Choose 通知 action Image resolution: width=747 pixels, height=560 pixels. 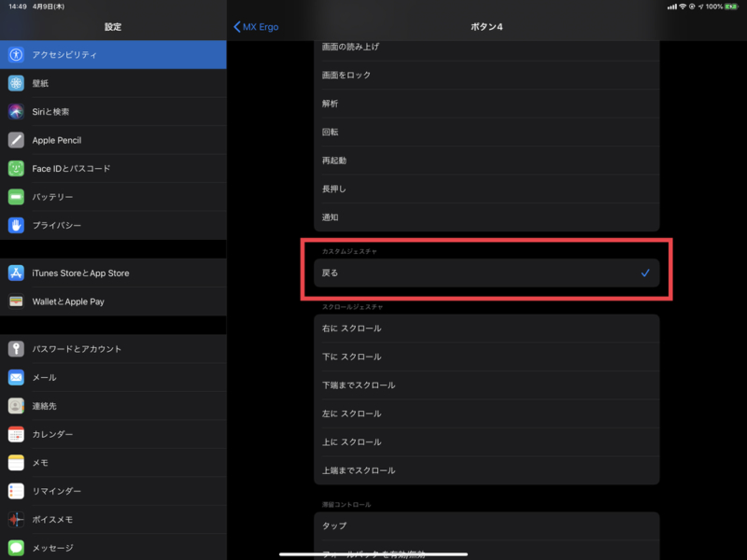486,217
